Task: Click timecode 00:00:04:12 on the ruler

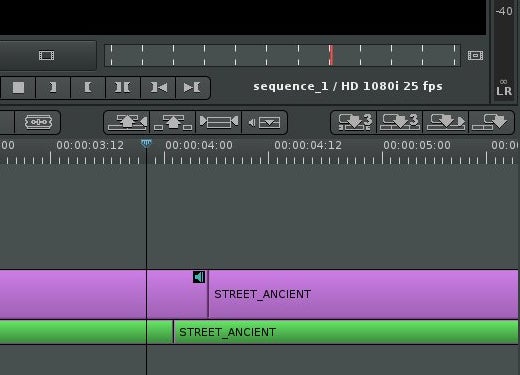Action: pyautogui.click(x=308, y=145)
